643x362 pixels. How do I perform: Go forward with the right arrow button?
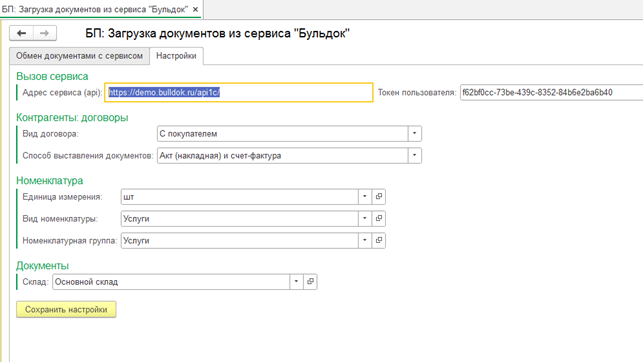(45, 33)
